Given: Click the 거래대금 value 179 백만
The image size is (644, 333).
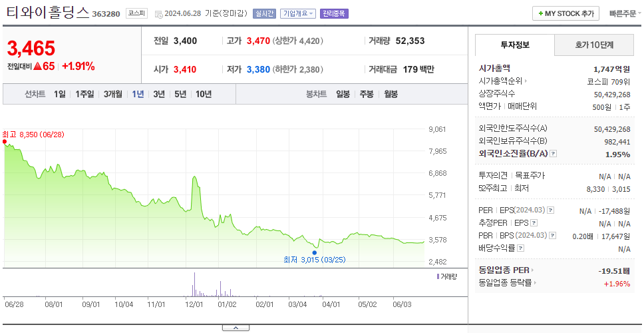Looking at the screenshot, I should pos(418,69).
